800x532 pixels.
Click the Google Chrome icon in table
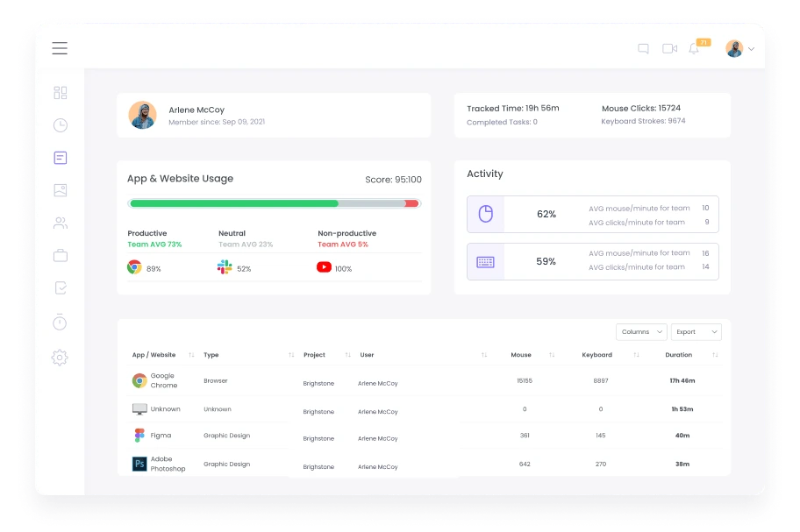click(139, 380)
